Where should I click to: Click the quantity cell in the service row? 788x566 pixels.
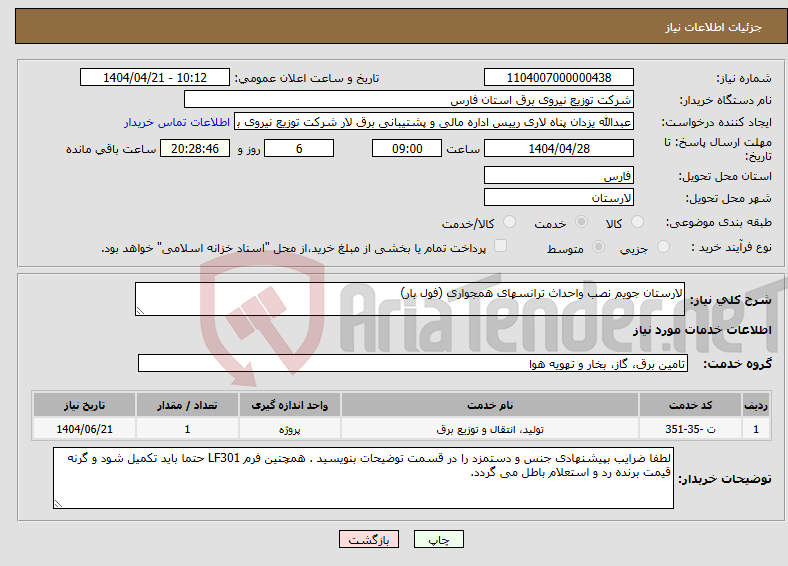pyautogui.click(x=187, y=429)
